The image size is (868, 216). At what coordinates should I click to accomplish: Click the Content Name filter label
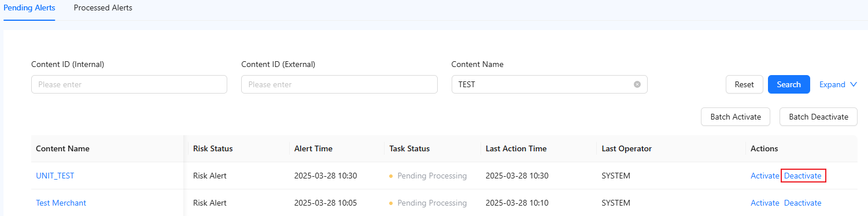click(478, 64)
